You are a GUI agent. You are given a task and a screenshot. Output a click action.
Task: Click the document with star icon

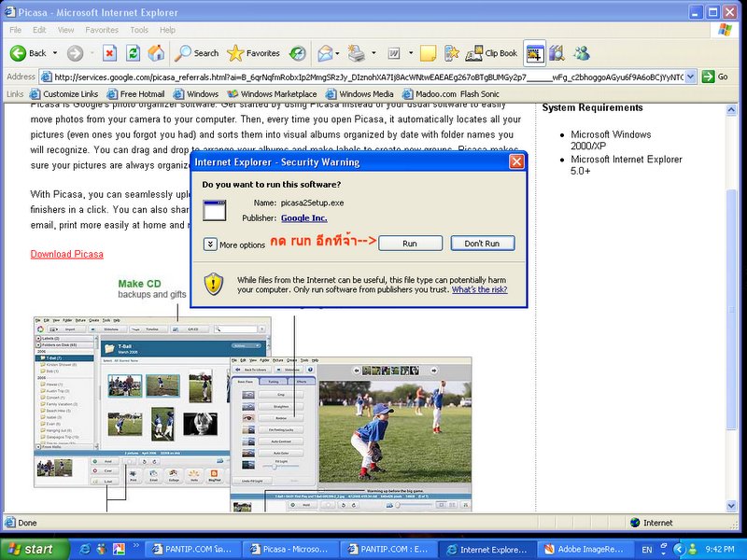click(451, 53)
